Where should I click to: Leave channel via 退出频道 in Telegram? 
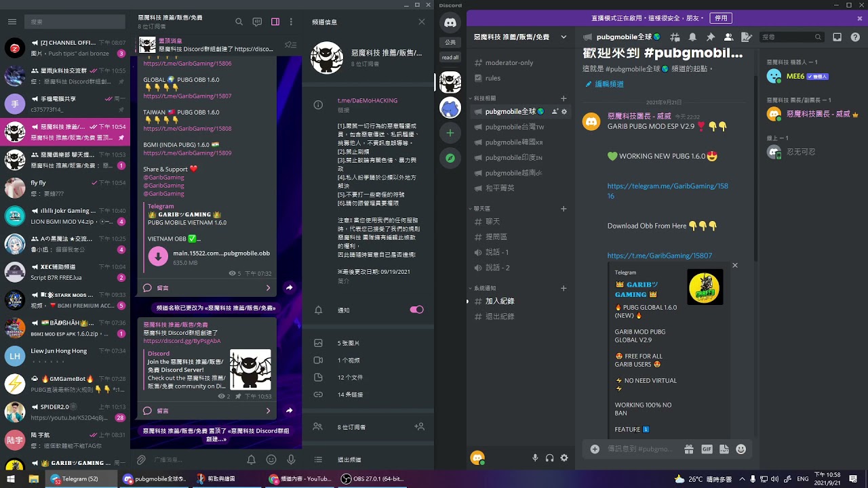(368, 460)
